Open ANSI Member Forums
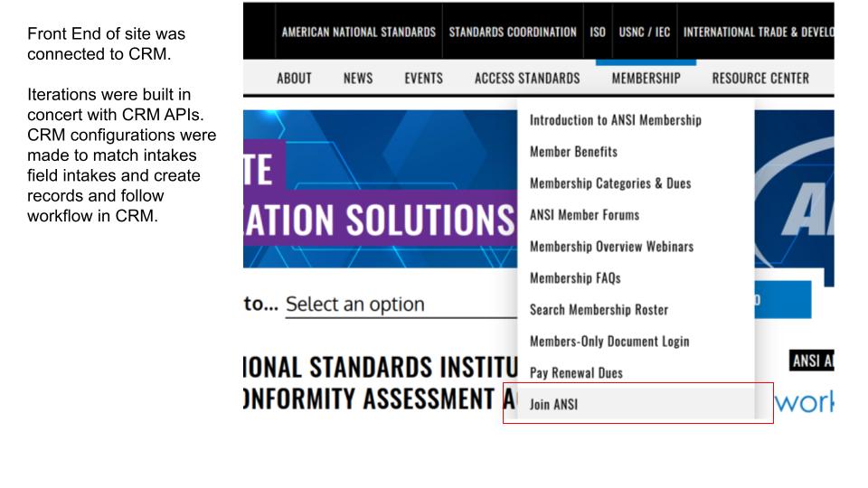Image resolution: width=868 pixels, height=488 pixels. [x=584, y=215]
